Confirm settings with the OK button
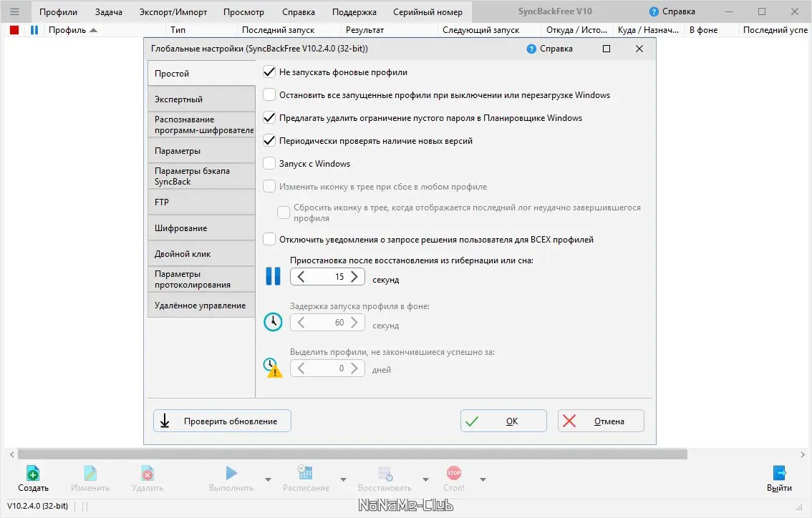The width and height of the screenshot is (812, 518). [503, 421]
